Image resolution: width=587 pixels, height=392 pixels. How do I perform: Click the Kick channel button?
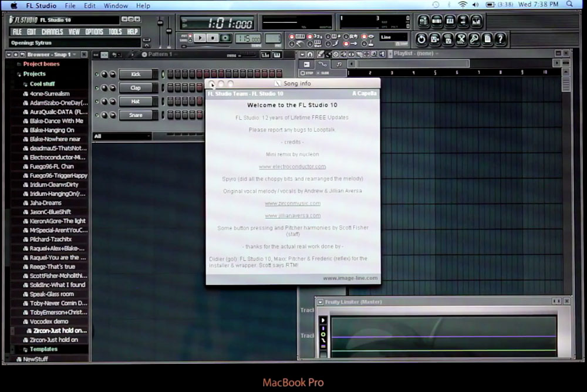[x=136, y=74]
